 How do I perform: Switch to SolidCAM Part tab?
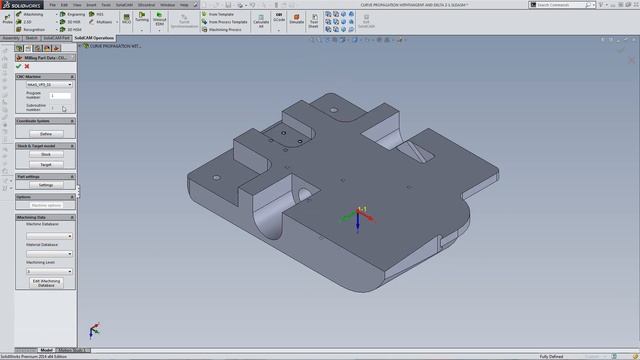56,38
